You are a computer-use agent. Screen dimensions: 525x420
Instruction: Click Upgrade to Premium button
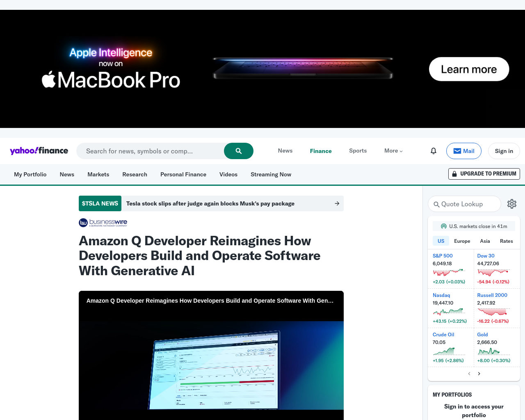tap(484, 174)
